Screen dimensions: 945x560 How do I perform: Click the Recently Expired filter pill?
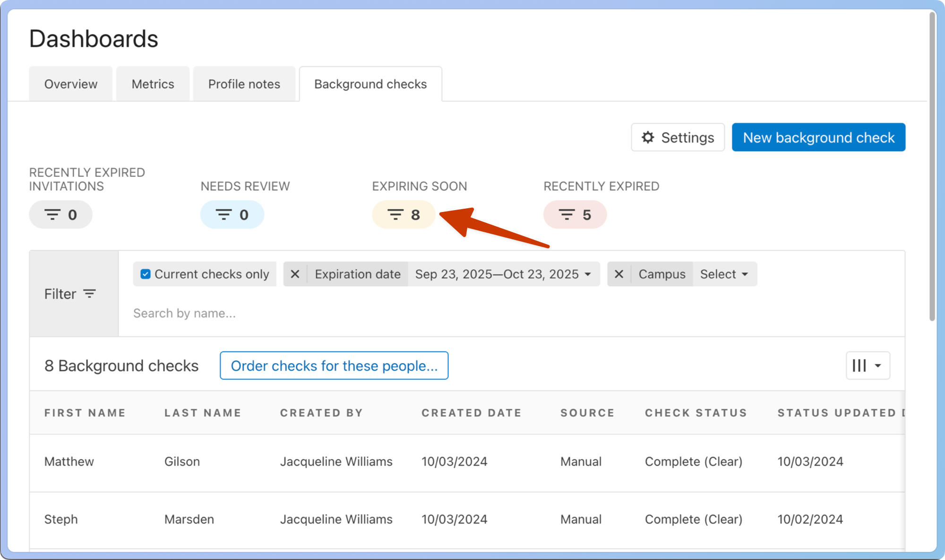(575, 215)
